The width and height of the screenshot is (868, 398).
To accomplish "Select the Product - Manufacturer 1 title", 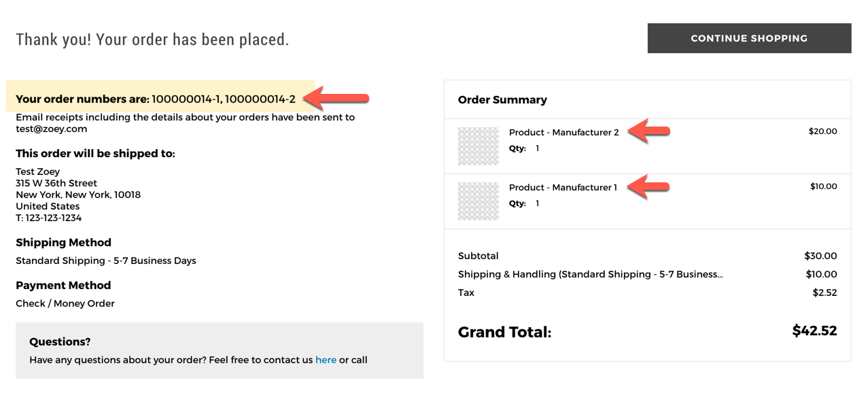I will pyautogui.click(x=563, y=188).
